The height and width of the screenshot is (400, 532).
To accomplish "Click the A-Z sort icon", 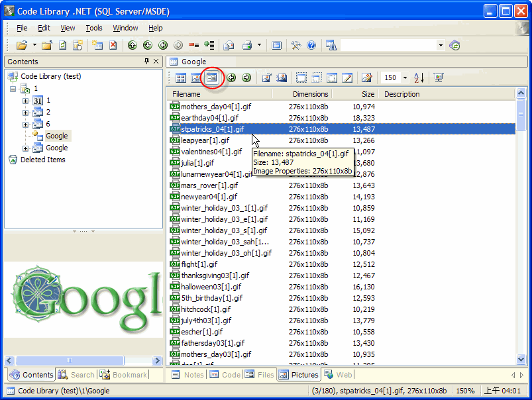I will pos(419,77).
